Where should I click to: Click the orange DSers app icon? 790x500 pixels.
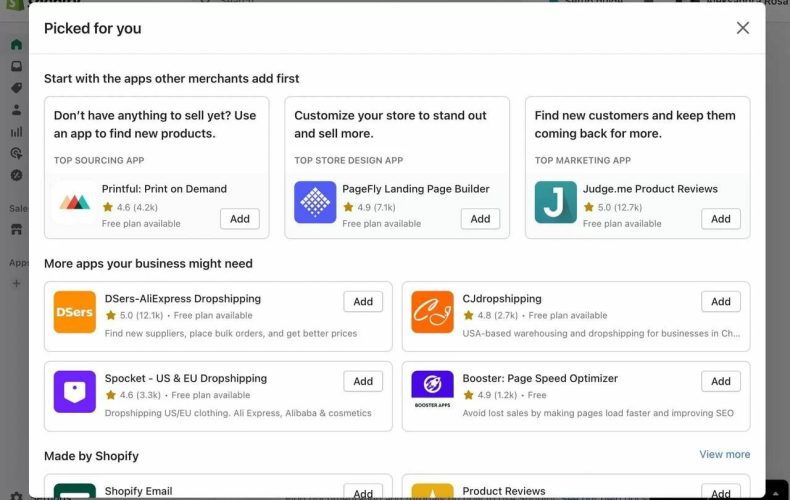pos(75,312)
